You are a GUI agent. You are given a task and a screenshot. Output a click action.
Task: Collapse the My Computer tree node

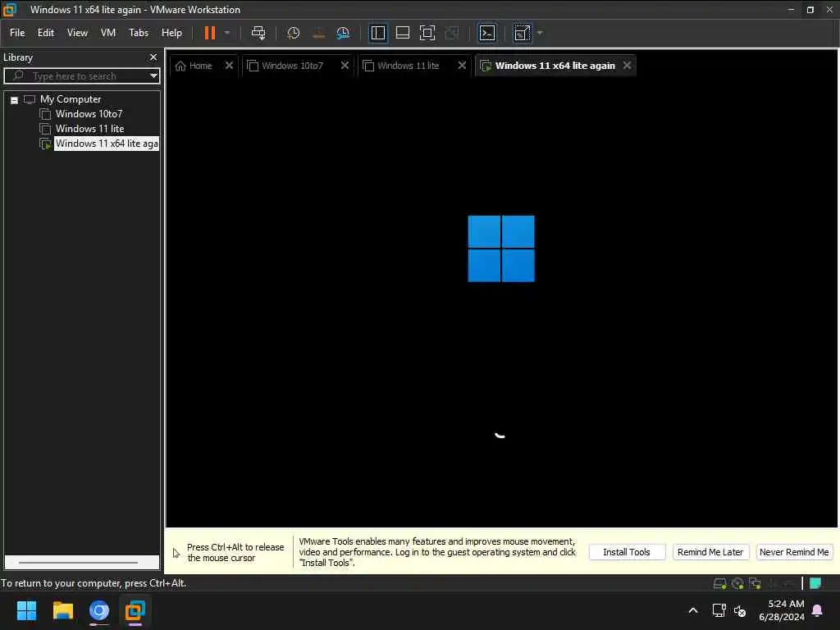tap(15, 100)
